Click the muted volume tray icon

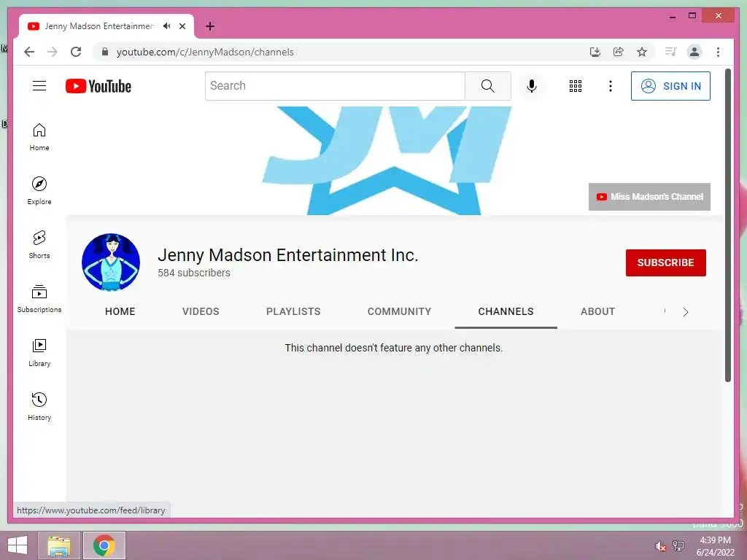click(x=659, y=545)
